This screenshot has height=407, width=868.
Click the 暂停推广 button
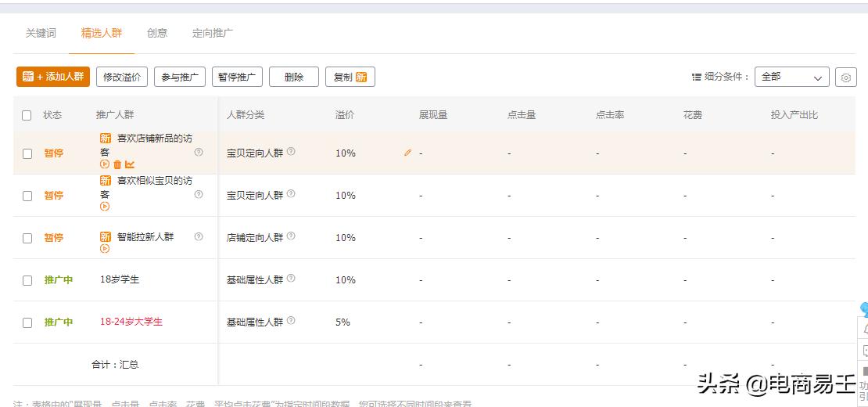(x=237, y=77)
